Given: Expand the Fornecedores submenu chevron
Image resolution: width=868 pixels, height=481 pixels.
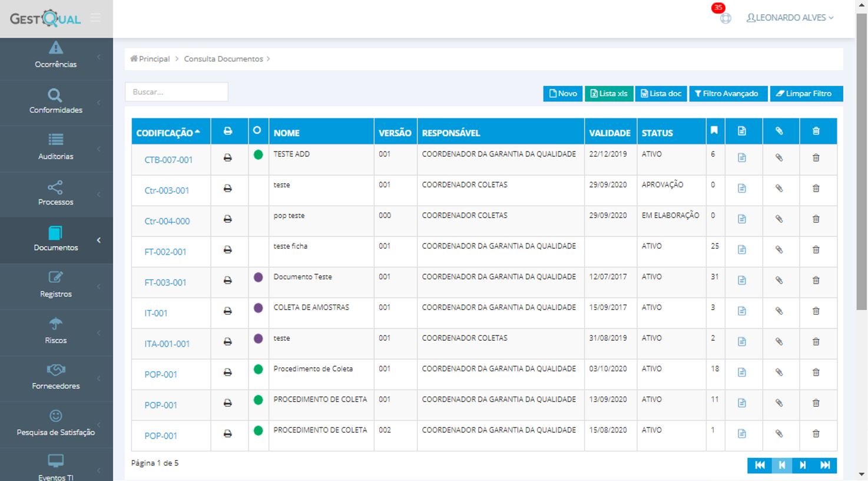Looking at the screenshot, I should [99, 378].
